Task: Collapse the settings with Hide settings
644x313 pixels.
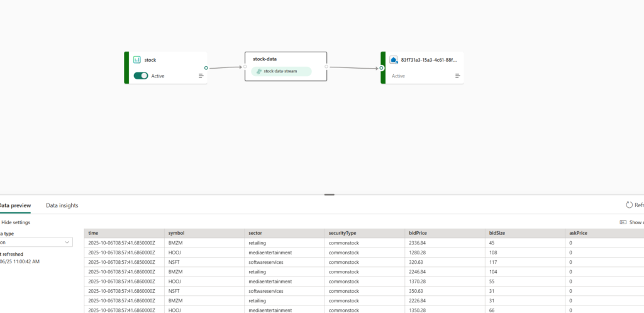Action: [x=15, y=222]
